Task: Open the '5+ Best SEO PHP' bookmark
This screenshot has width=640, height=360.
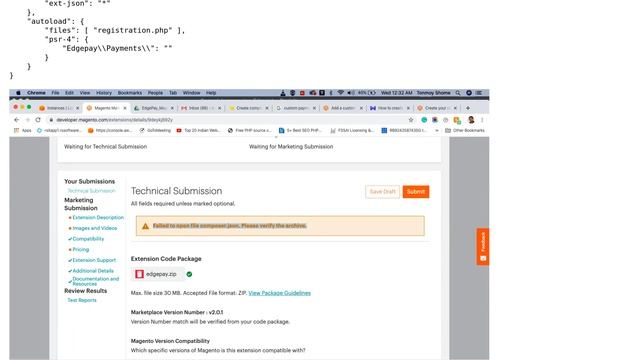Action: (x=300, y=131)
